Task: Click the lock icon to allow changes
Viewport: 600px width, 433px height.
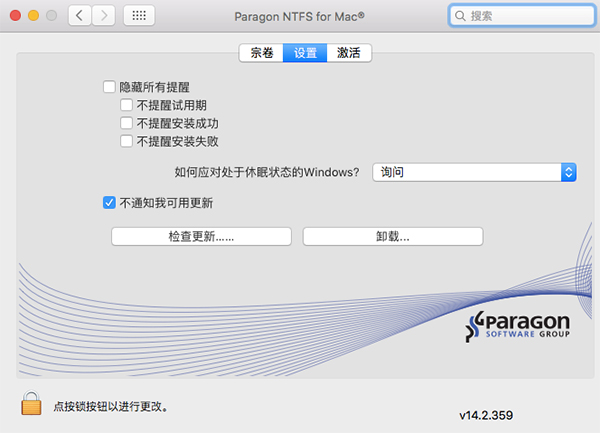Action: 31,405
